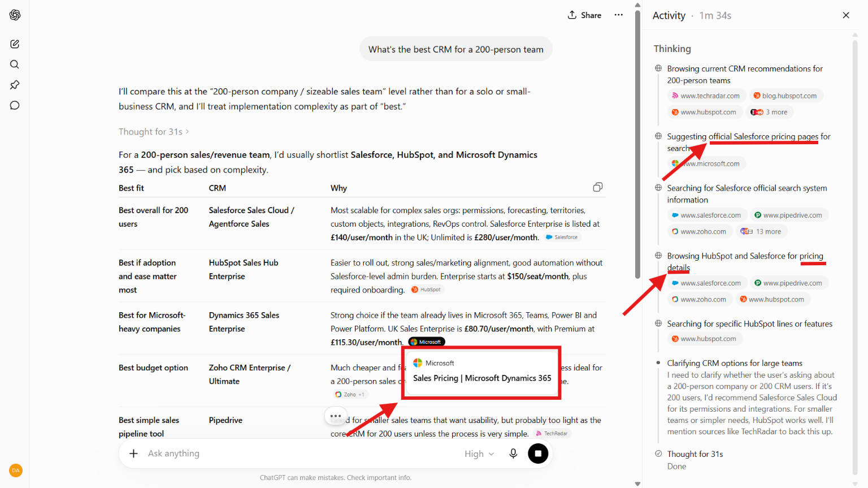
Task: Open the Salesforce source chip in the table
Action: pyautogui.click(x=562, y=237)
